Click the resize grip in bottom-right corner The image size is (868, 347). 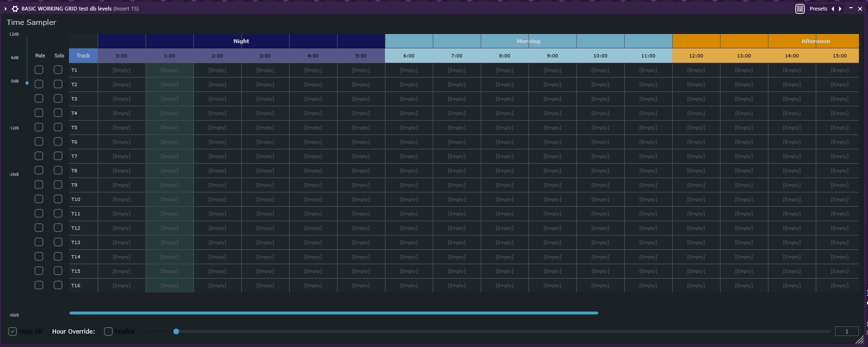point(860,339)
